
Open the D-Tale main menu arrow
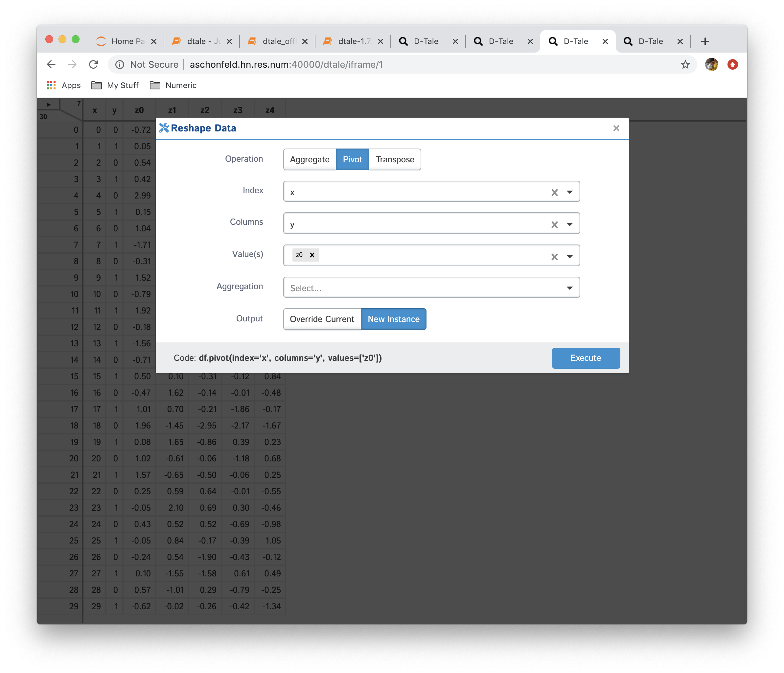click(x=48, y=104)
